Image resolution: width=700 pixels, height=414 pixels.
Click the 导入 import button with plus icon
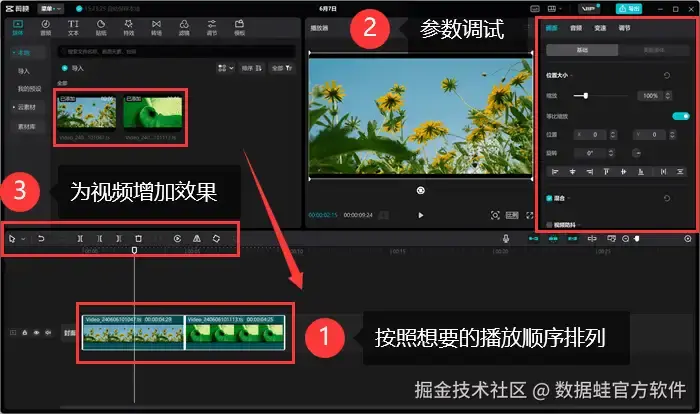[x=72, y=68]
